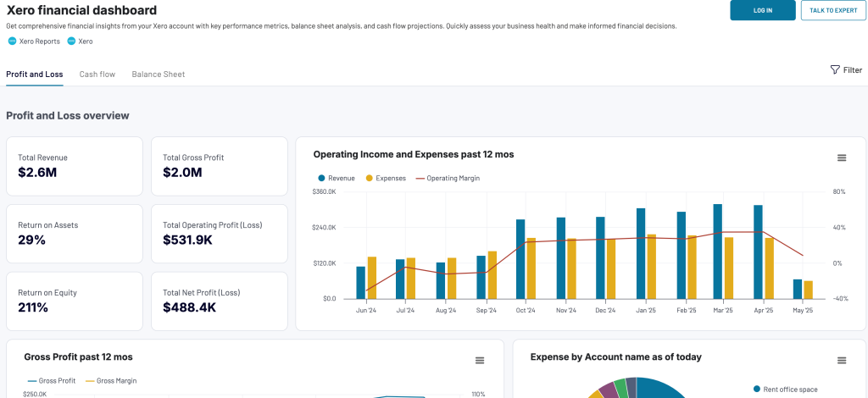Click the Jun '24 revenue bar
The width and height of the screenshot is (868, 398).
coord(361,283)
